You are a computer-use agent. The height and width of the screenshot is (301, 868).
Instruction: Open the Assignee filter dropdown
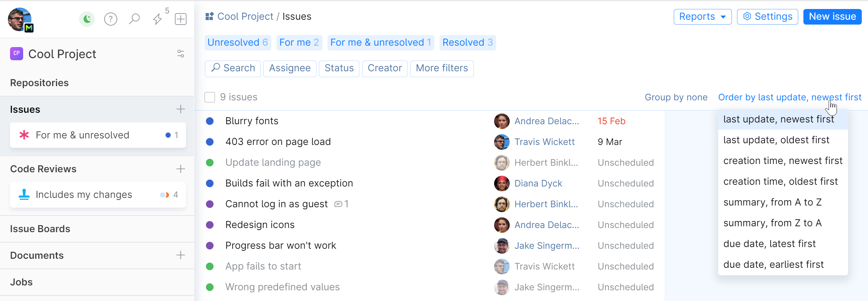pos(290,68)
